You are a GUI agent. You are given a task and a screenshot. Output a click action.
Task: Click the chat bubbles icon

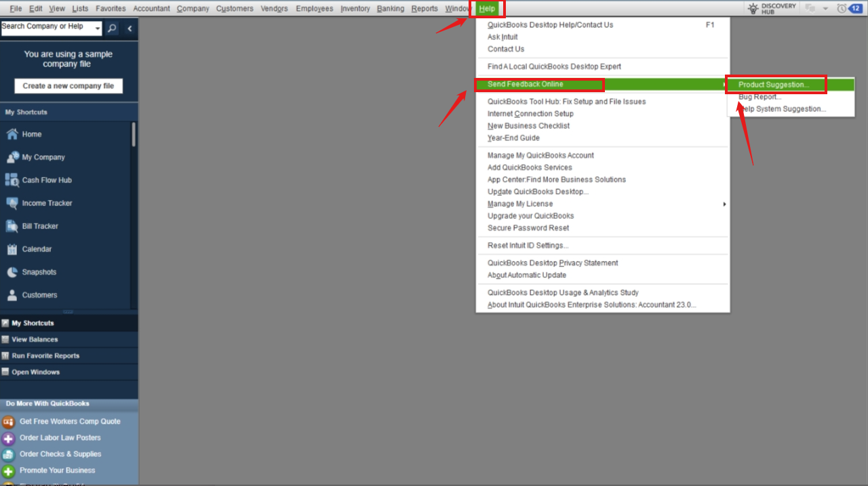[x=809, y=9]
